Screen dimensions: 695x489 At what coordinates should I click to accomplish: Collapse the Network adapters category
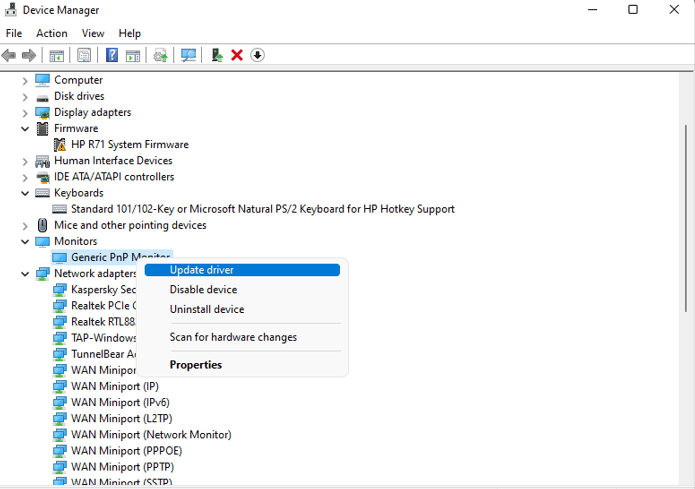pyautogui.click(x=25, y=274)
